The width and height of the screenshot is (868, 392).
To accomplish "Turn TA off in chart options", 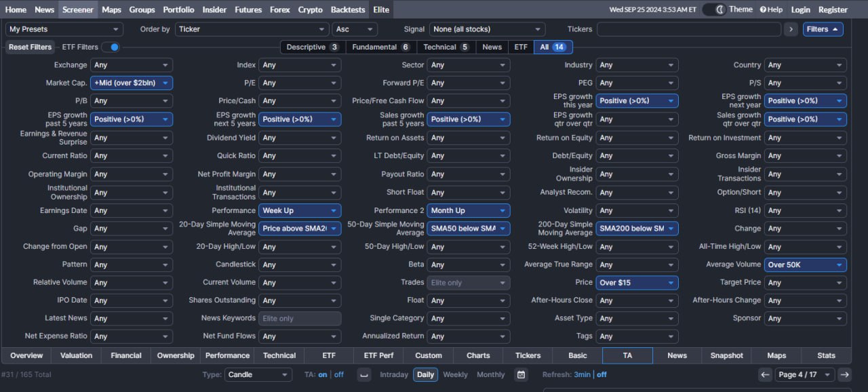I will 338,374.
